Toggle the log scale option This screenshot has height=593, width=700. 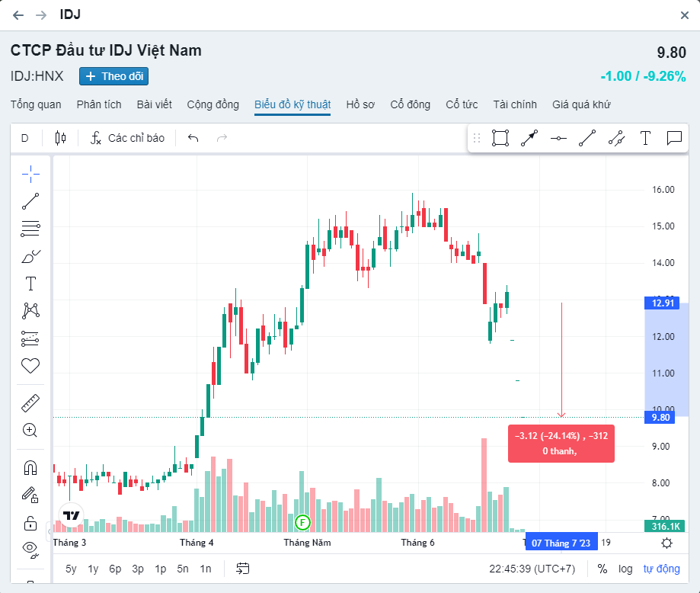click(625, 569)
